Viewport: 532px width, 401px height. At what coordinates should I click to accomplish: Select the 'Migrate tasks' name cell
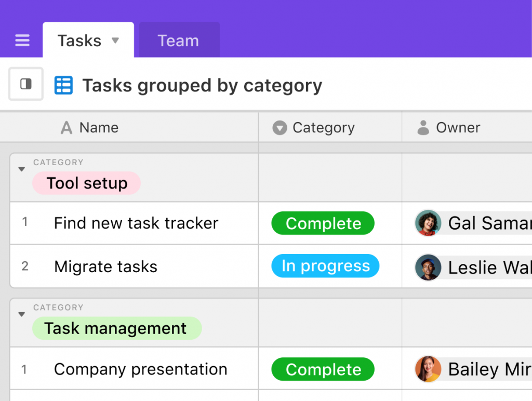coord(106,267)
